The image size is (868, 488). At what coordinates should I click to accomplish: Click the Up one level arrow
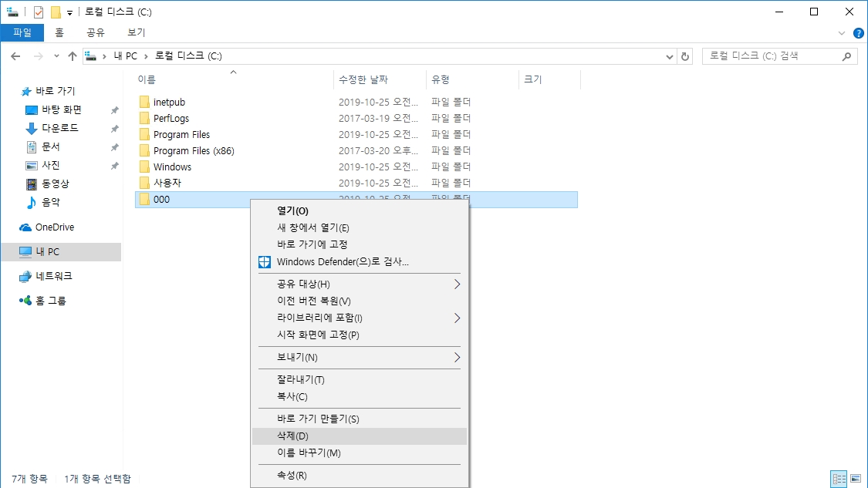(73, 56)
